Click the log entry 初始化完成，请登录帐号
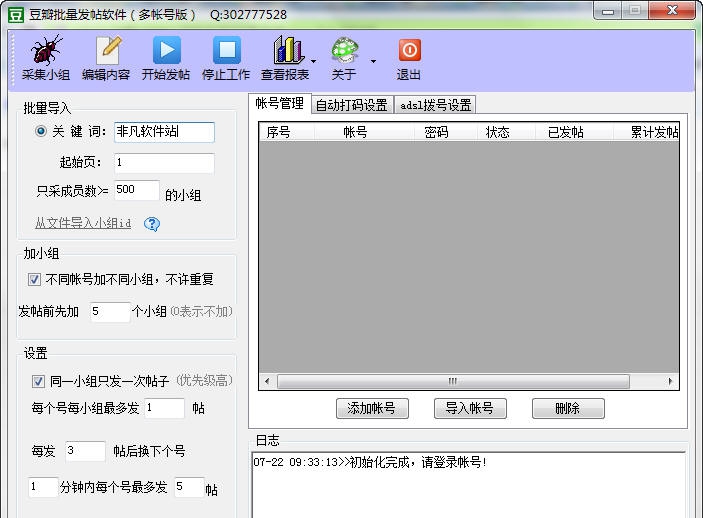 coord(370,462)
